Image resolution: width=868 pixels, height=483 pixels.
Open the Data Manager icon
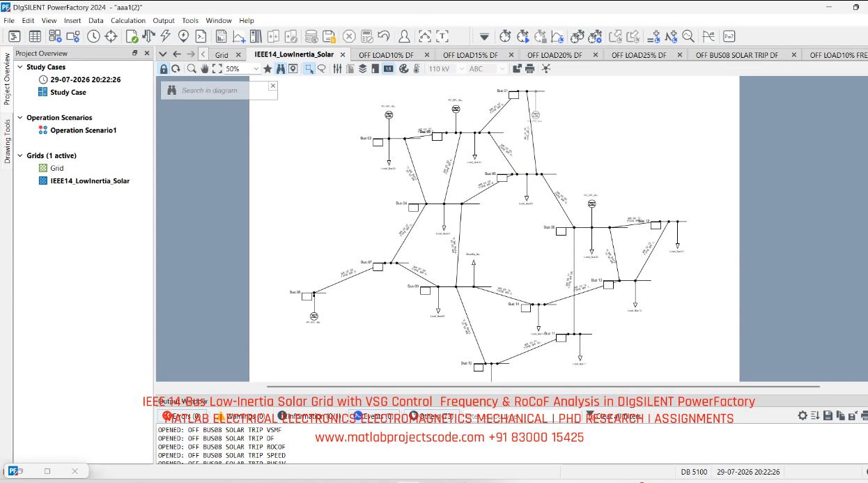pyautogui.click(x=14, y=36)
